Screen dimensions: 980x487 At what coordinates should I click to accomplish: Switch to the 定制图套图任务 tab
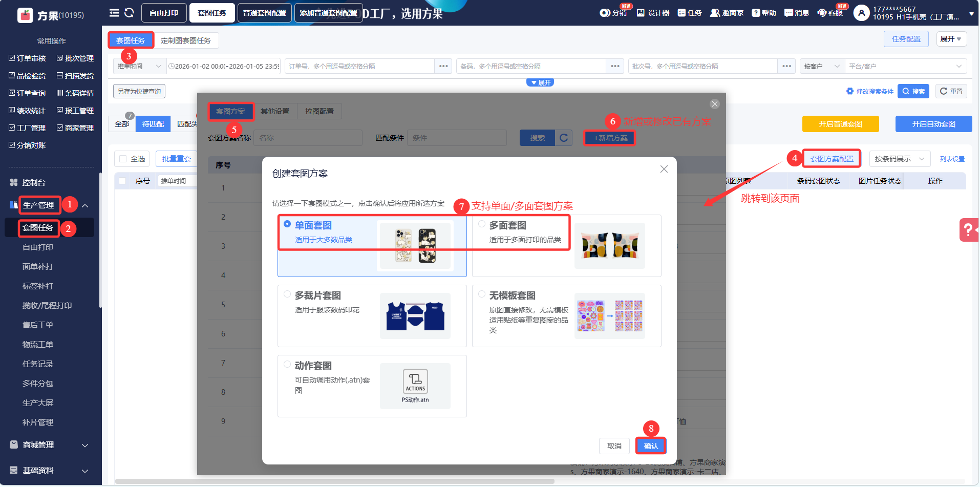(186, 40)
